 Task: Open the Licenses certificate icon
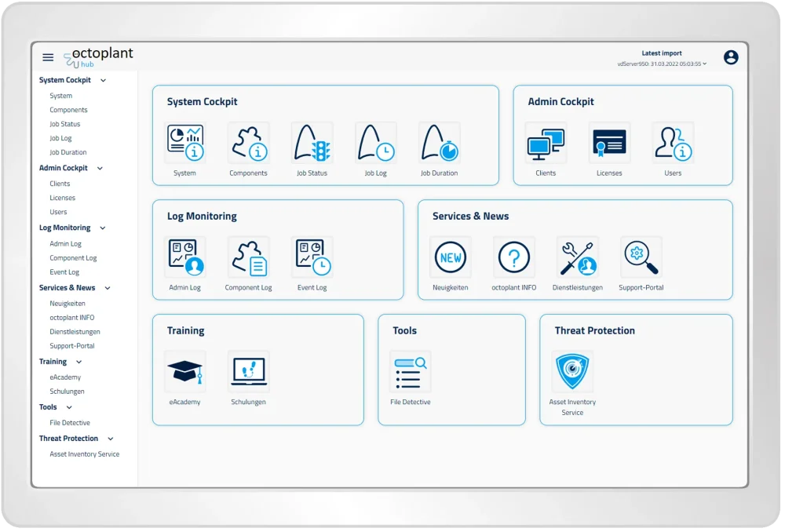(610, 143)
